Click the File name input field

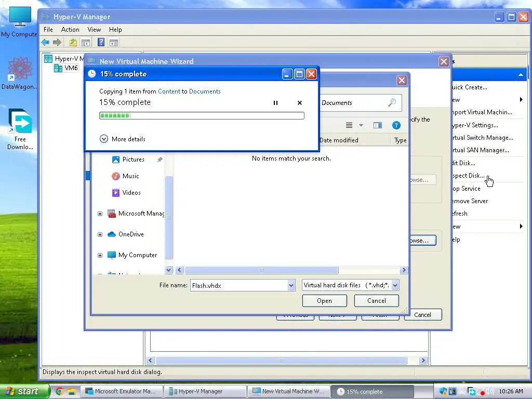pos(239,285)
